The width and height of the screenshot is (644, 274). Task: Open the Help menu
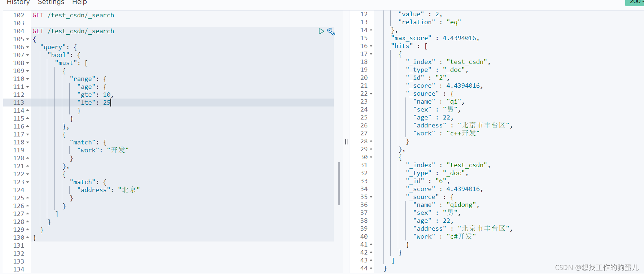tap(79, 2)
